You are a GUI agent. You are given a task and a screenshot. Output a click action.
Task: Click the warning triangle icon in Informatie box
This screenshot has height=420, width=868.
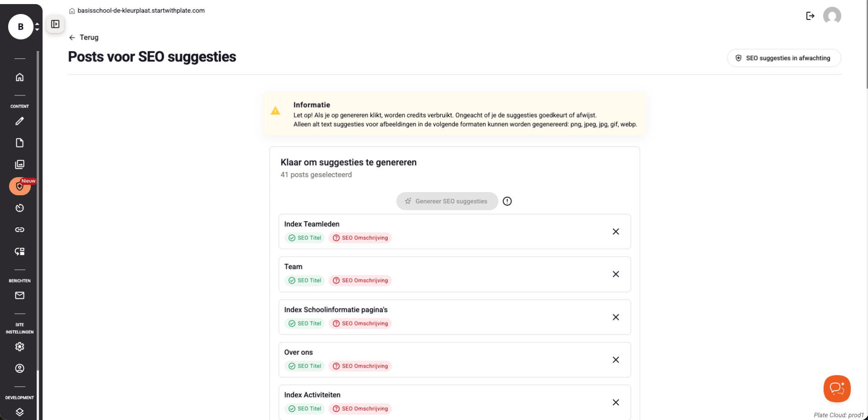coord(275,111)
